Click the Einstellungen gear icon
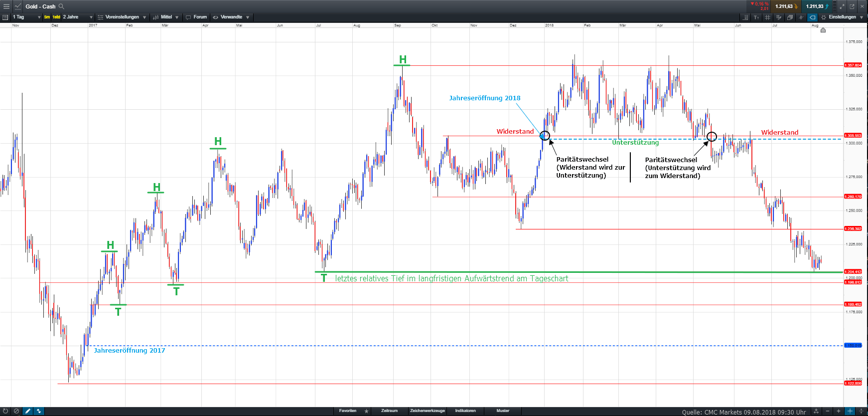 tap(824, 17)
